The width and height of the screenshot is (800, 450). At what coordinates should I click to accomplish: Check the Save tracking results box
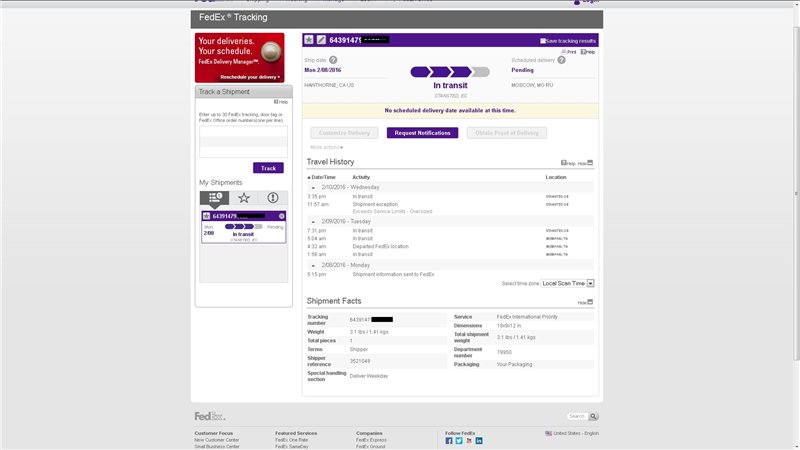click(543, 41)
